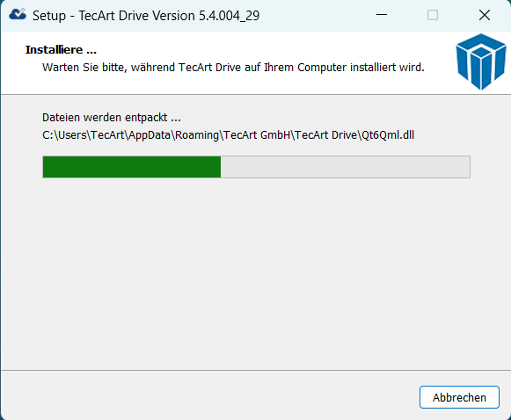Image resolution: width=511 pixels, height=420 pixels.
Task: Click the green filled part of progress bar
Action: point(132,167)
